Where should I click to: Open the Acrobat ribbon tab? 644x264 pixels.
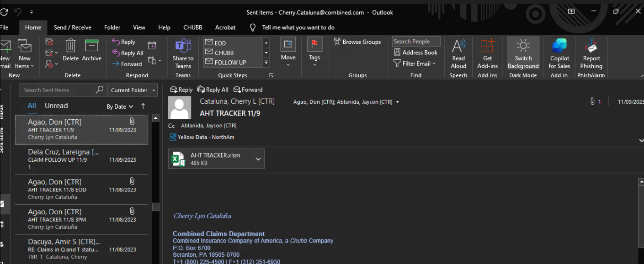225,27
